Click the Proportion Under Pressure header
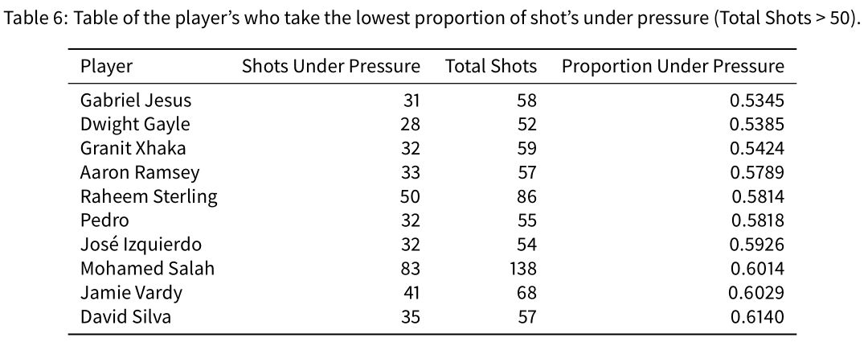 tap(674, 67)
